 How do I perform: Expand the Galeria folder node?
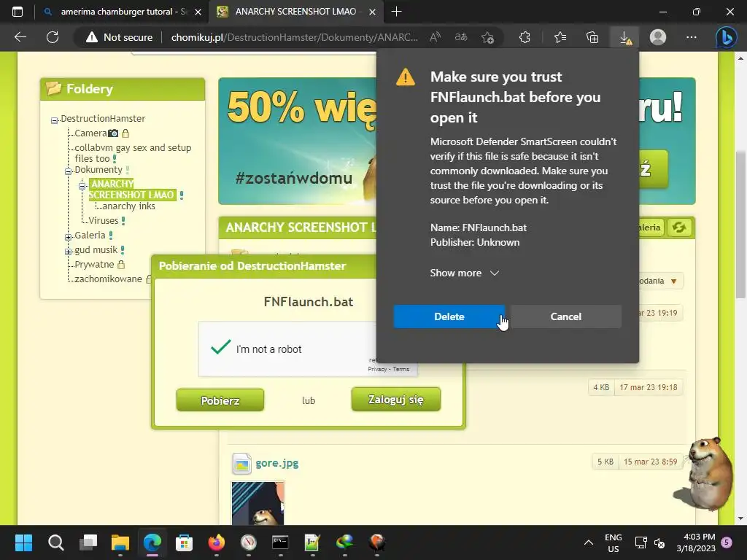68,237
